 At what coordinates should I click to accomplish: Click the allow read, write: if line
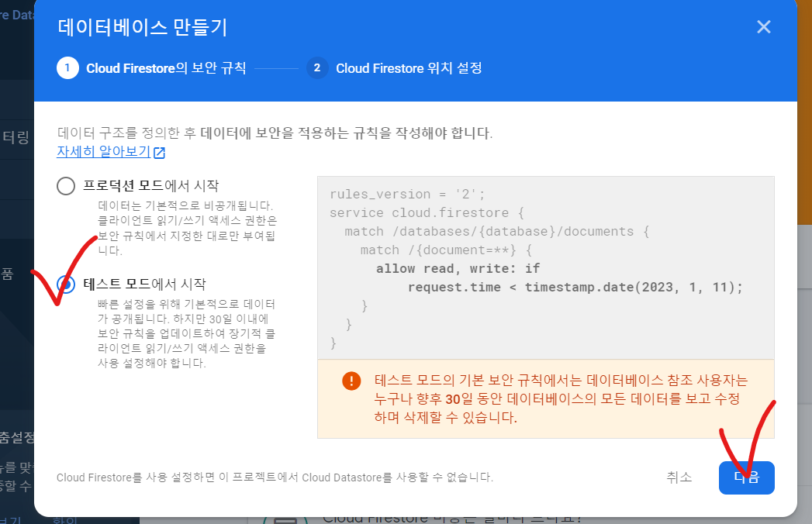[458, 269]
